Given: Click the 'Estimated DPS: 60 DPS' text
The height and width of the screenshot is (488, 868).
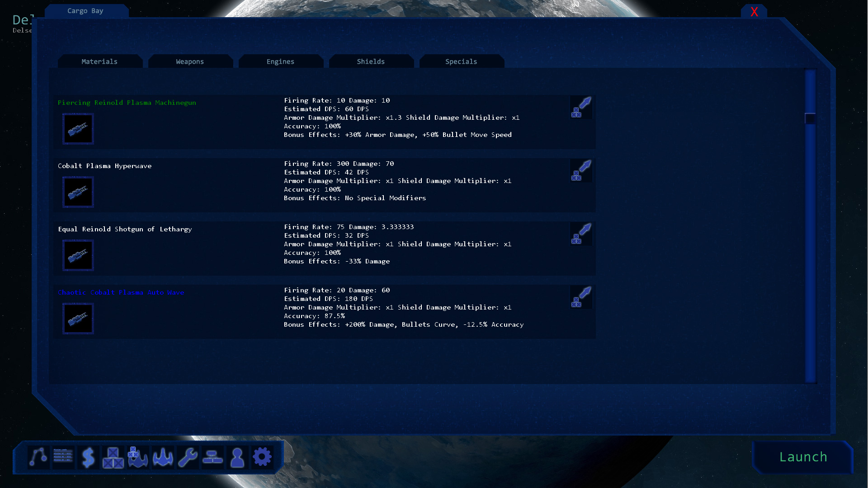Looking at the screenshot, I should (326, 109).
